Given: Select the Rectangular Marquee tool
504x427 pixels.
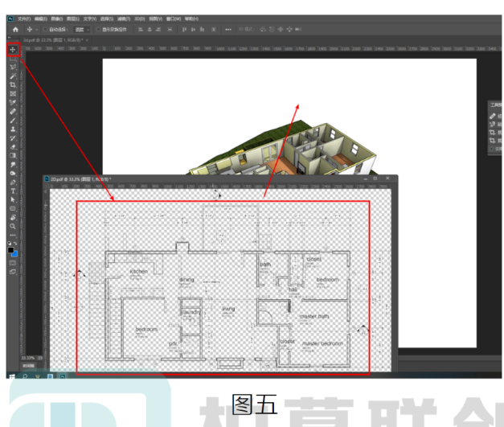Looking at the screenshot, I should click(x=13, y=59).
